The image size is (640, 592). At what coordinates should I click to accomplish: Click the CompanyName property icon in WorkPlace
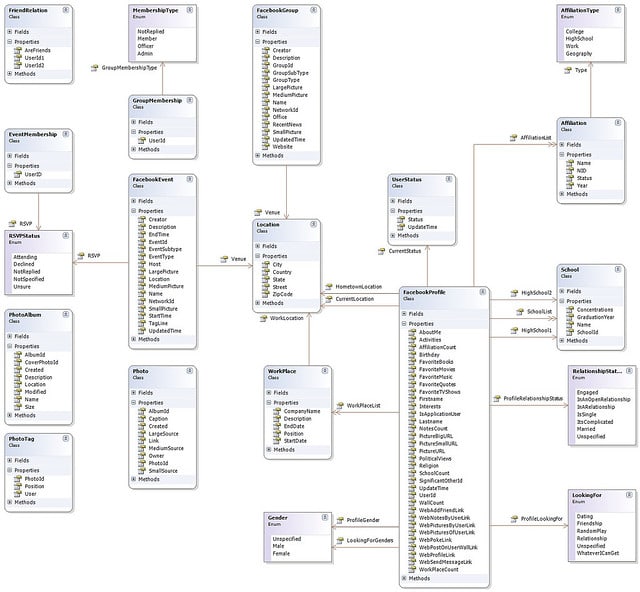[x=277, y=411]
